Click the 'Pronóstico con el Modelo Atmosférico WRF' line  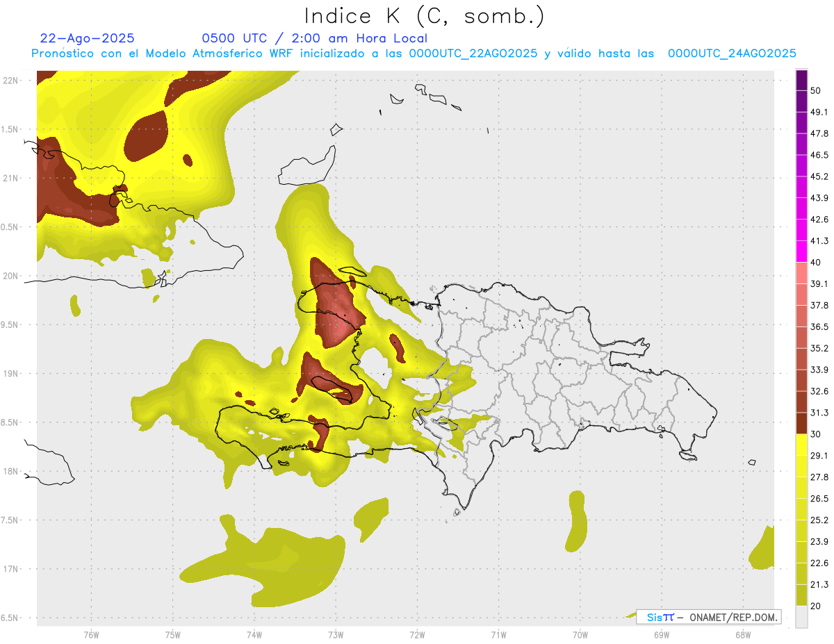point(413,53)
